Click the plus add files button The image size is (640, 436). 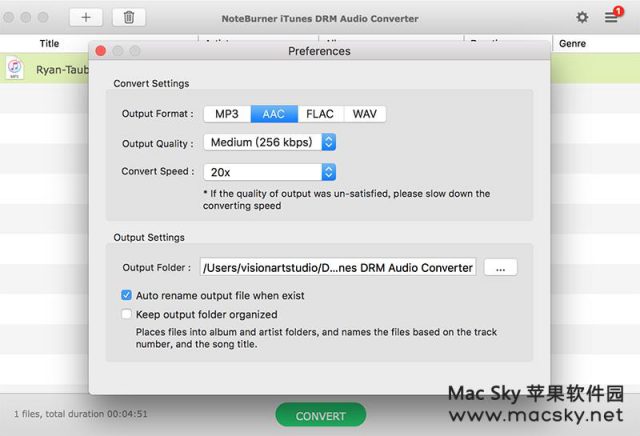pos(86,18)
